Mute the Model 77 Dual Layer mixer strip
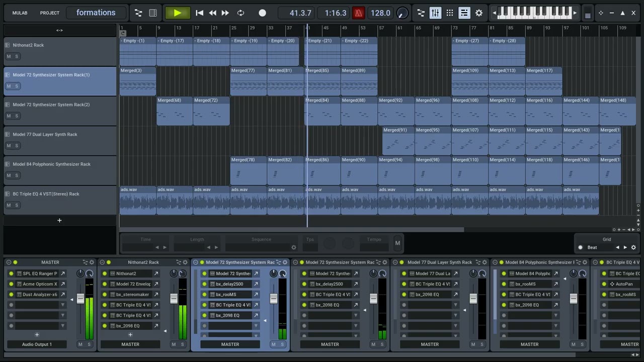The image size is (644, 362). 473,344
